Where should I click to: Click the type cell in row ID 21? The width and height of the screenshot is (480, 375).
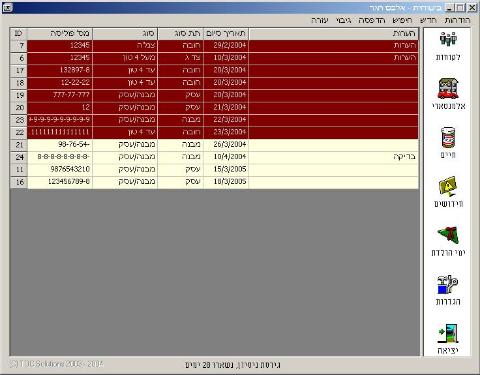click(125, 145)
